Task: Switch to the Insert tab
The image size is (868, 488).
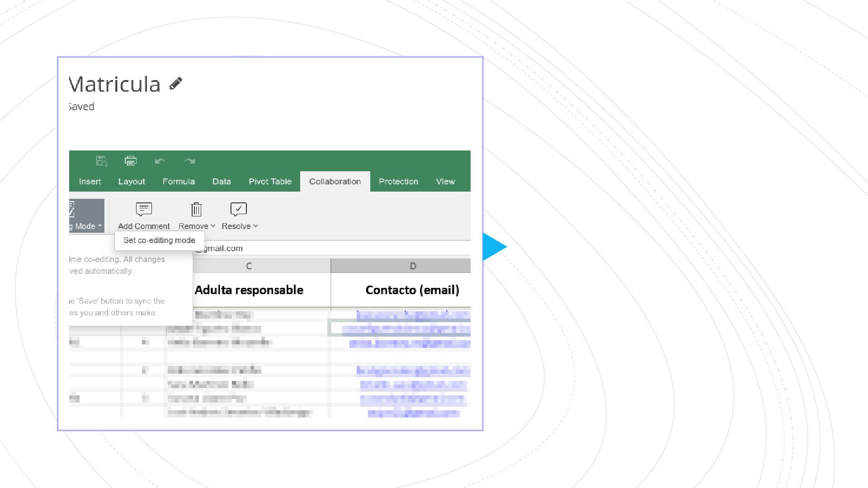Action: [x=90, y=181]
